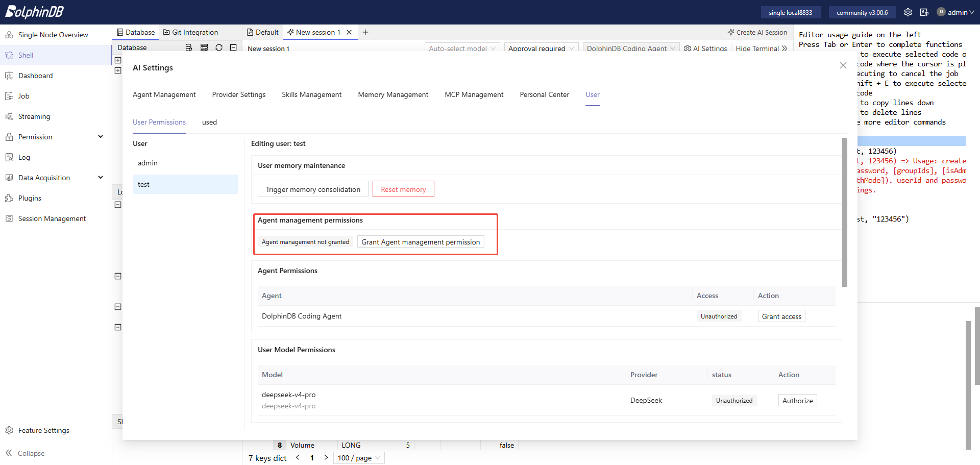Switch to the Default session tab
This screenshot has height=465, width=980.
click(263, 32)
